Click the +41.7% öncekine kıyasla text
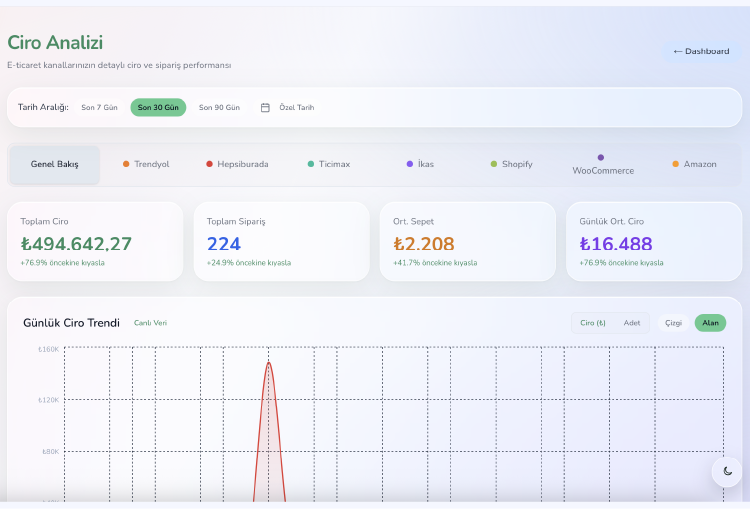Screen dimensions: 750x509 coord(435,263)
